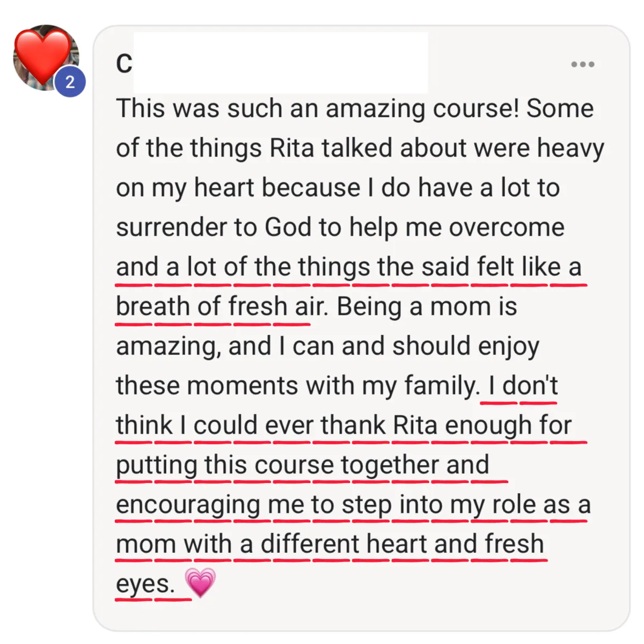The image size is (644, 644).
Task: Click the text "Being a mom is"
Action: tap(427, 306)
